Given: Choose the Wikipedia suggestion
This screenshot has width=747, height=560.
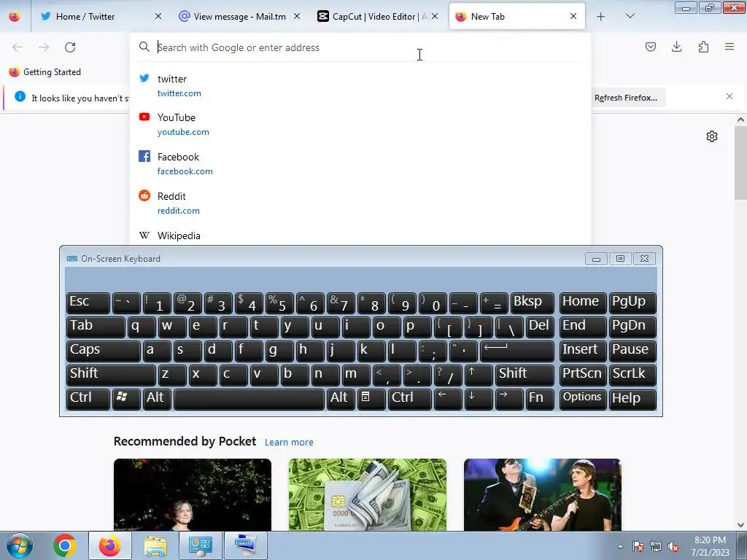Looking at the screenshot, I should [x=360, y=236].
